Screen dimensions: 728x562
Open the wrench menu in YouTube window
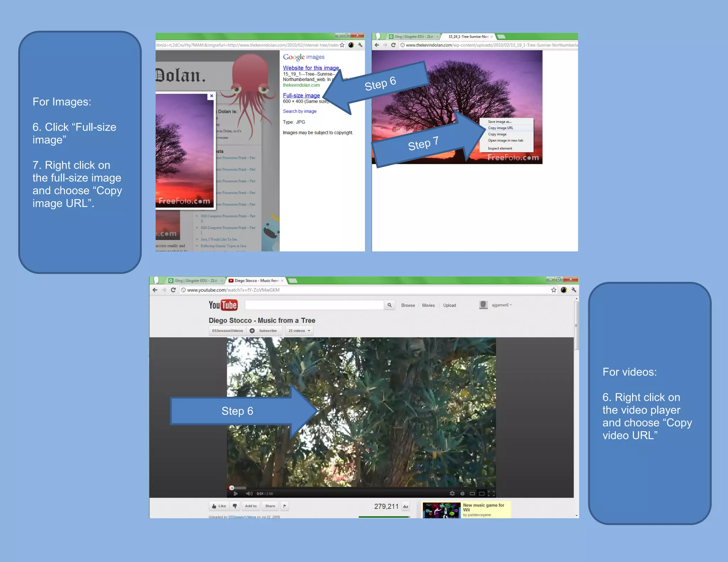point(573,290)
